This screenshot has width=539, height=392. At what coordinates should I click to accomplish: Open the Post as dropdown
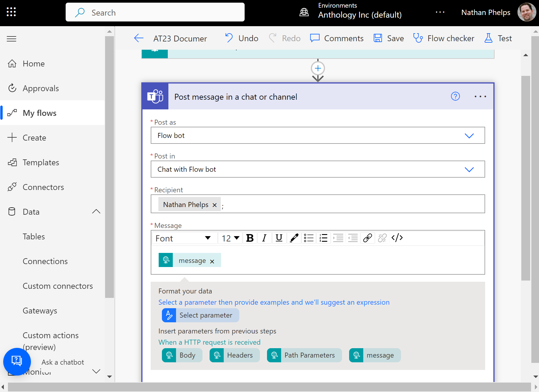318,135
